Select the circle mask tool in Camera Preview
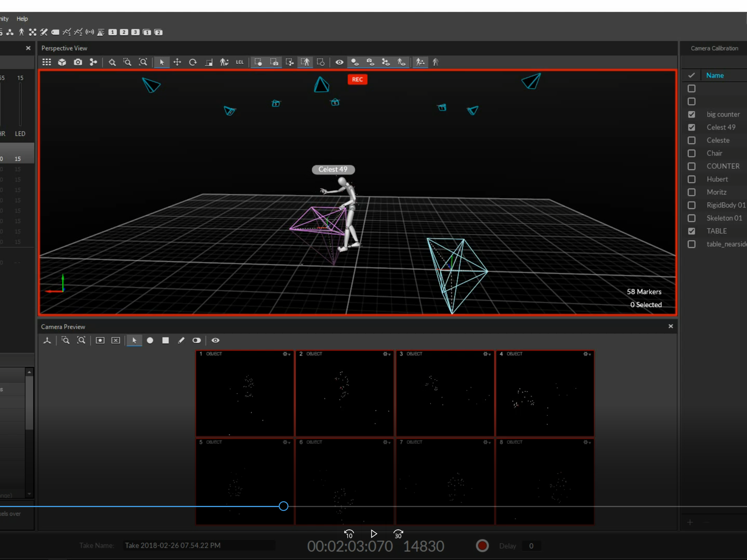 click(150, 341)
